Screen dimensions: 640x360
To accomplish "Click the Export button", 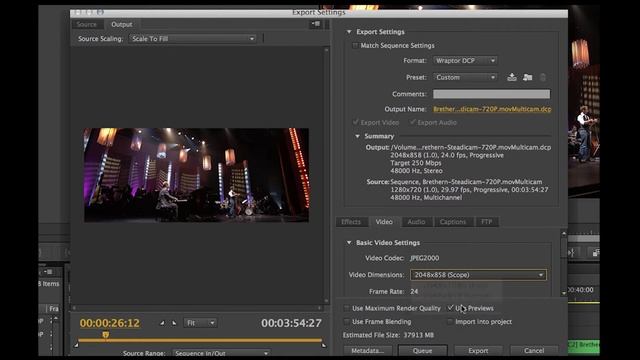I will pos(478,351).
